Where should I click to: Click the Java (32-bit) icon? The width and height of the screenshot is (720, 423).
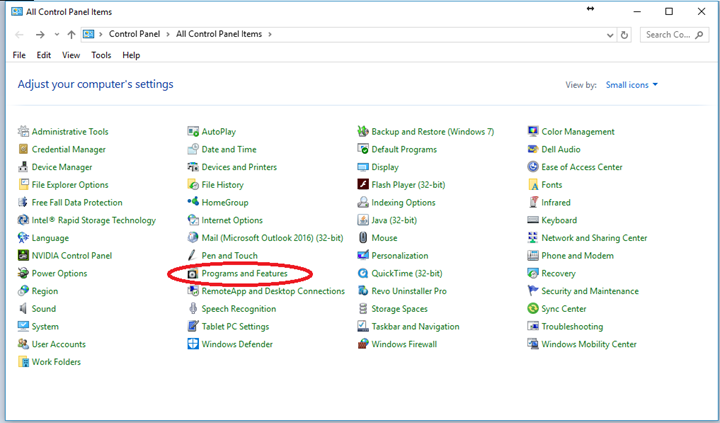pyautogui.click(x=363, y=220)
